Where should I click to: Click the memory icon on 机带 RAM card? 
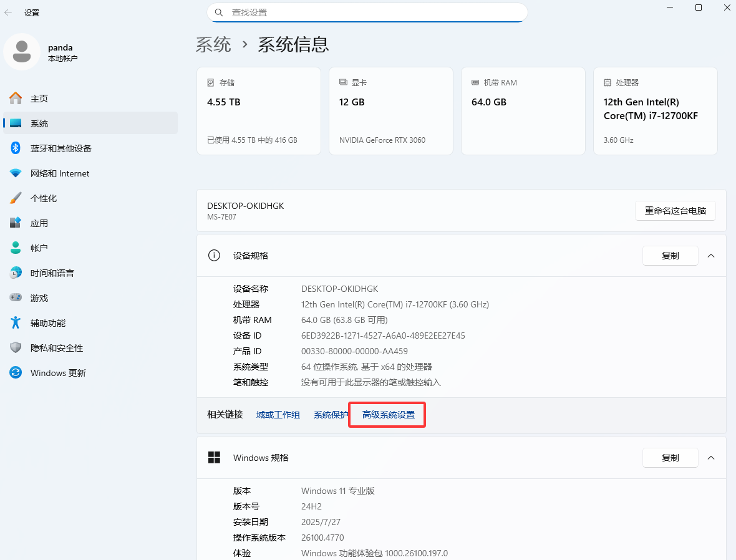coord(475,82)
